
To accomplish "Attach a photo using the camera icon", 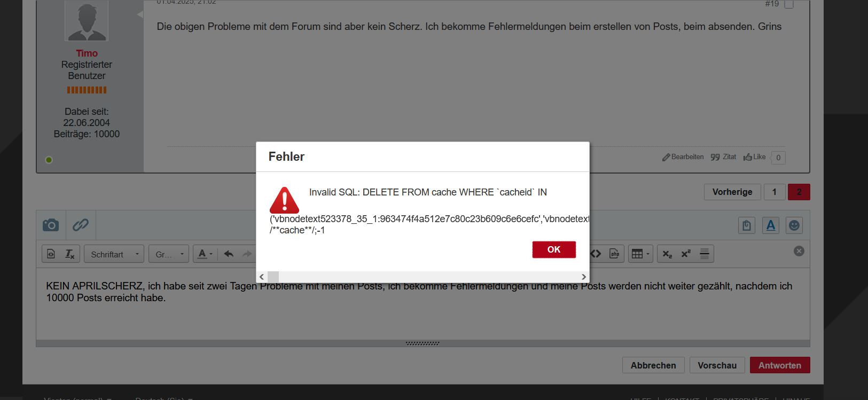I will [x=51, y=225].
